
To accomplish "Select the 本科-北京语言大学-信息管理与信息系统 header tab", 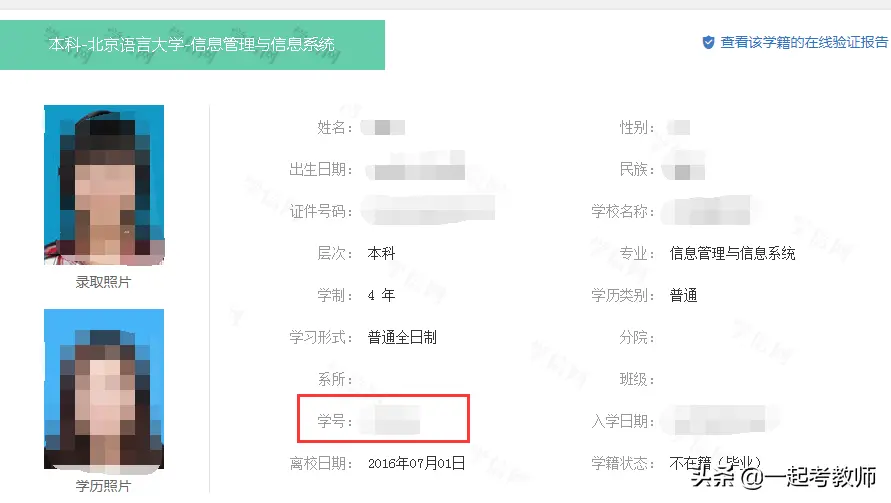I will pos(192,44).
